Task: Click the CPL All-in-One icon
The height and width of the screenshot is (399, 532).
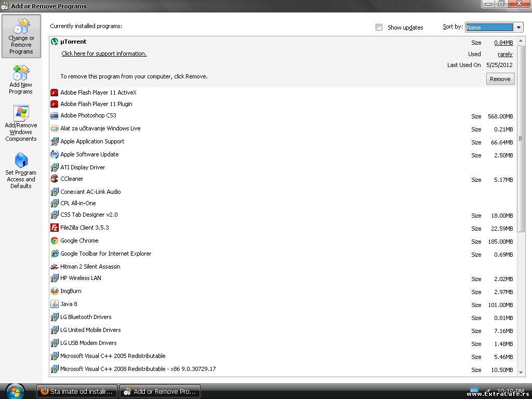Action: click(x=54, y=203)
